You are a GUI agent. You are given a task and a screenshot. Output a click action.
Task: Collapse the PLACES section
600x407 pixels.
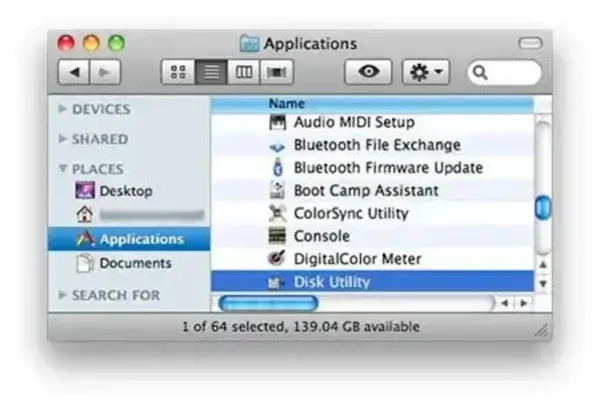point(62,168)
